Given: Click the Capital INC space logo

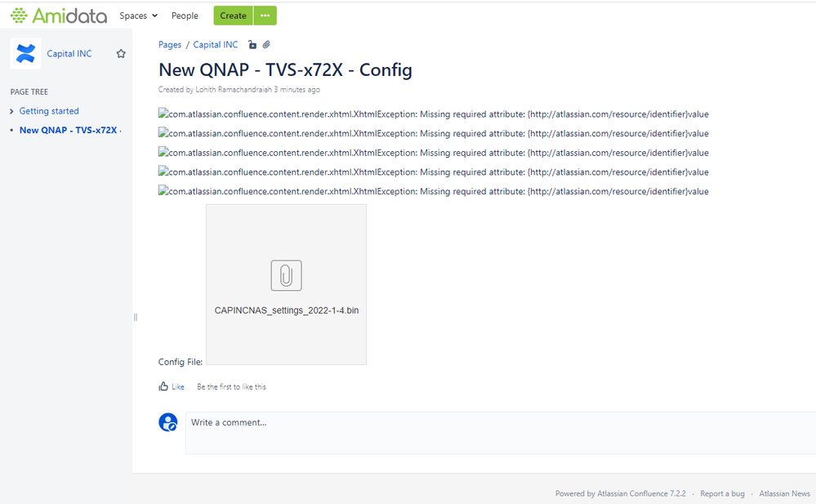Looking at the screenshot, I should click(25, 53).
